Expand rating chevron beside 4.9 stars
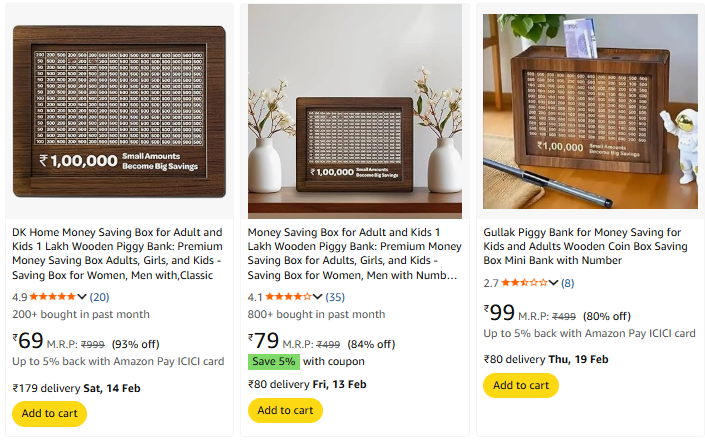 (82, 297)
